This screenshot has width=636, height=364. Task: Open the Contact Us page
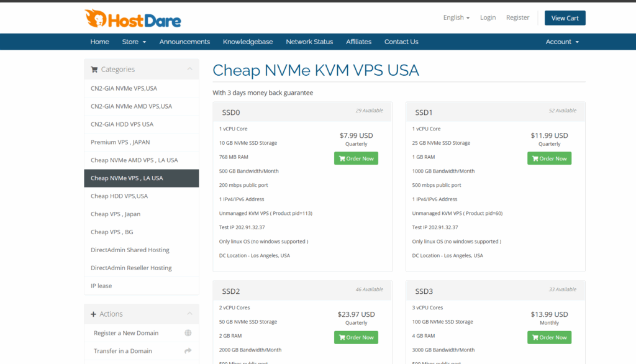[401, 42]
